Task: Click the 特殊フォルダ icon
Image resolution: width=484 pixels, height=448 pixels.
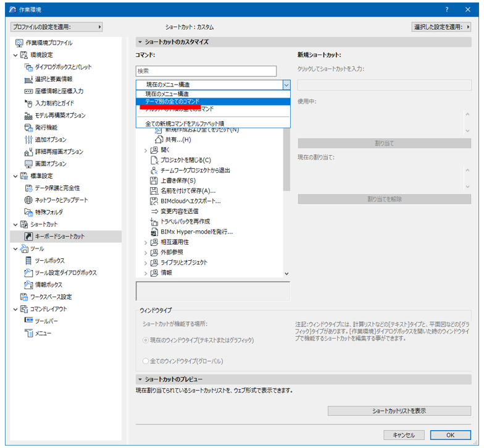Action: 28,212
